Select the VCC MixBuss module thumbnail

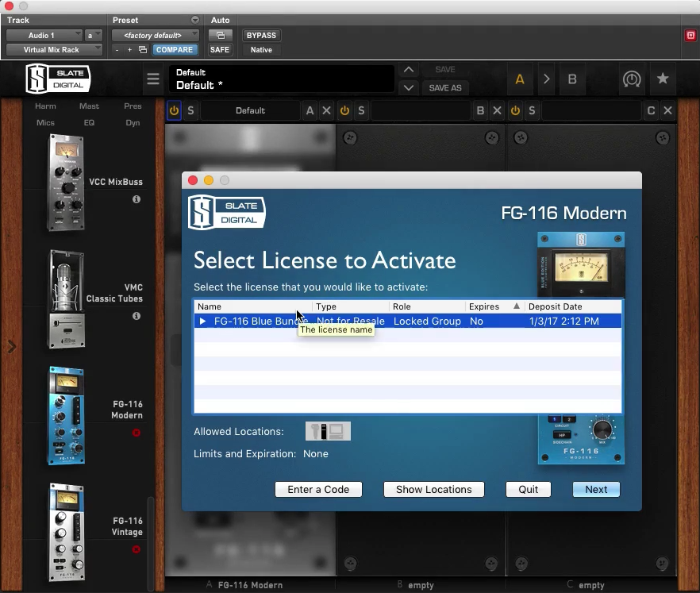point(66,183)
